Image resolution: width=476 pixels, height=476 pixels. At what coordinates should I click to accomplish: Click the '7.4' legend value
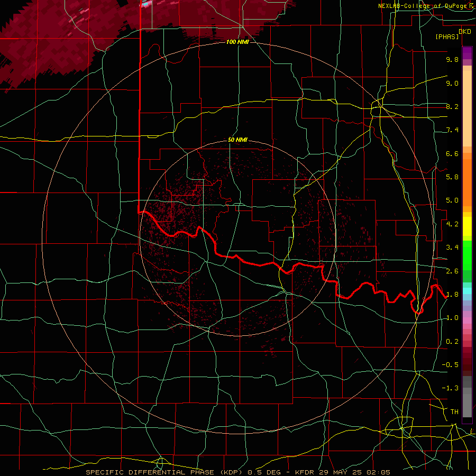(452, 130)
